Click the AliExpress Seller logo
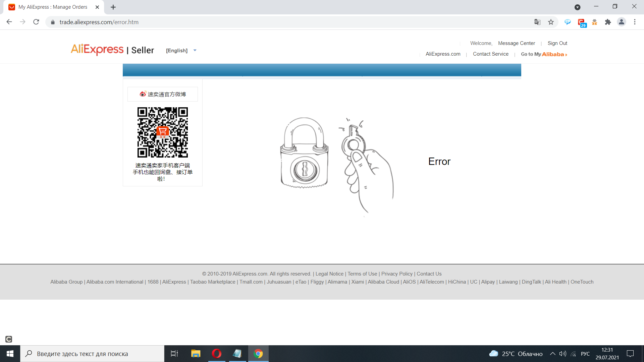The image size is (644, 362). 112,50
